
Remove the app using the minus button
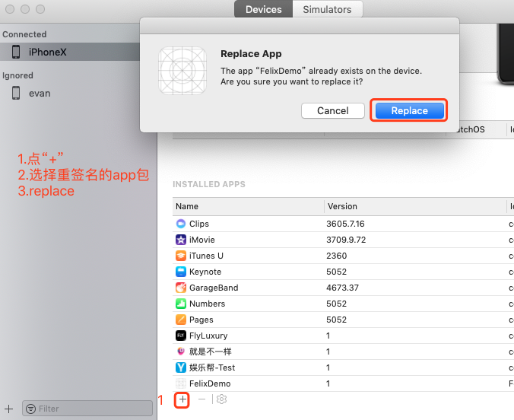(x=201, y=399)
